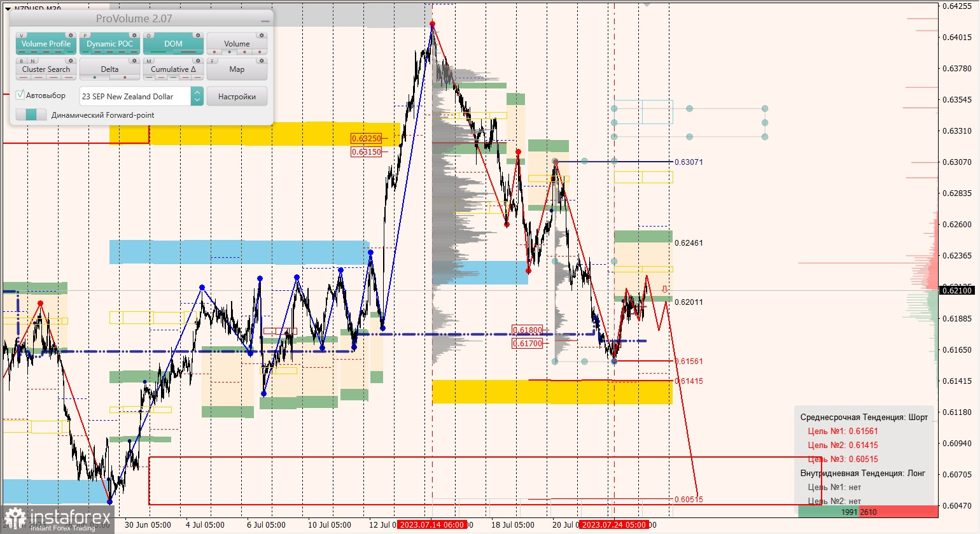Toggle the Volume Profile indicator
Image resolution: width=980 pixels, height=534 pixels.
46,44
